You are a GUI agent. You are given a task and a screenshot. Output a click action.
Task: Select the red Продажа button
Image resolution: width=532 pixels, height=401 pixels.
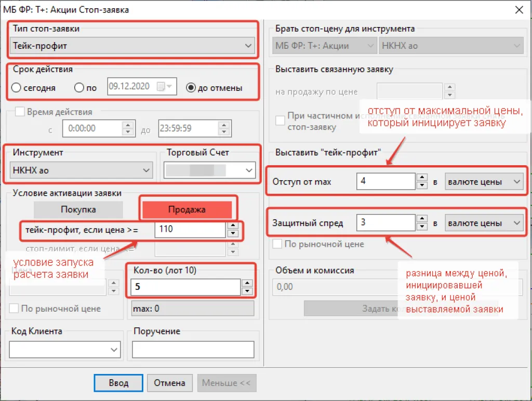pos(187,209)
